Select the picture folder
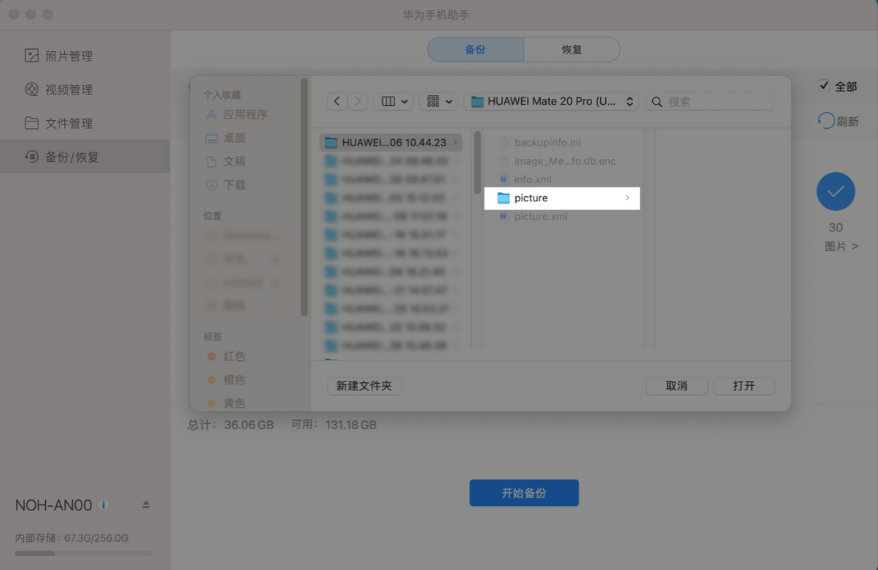The image size is (878, 570). 562,198
